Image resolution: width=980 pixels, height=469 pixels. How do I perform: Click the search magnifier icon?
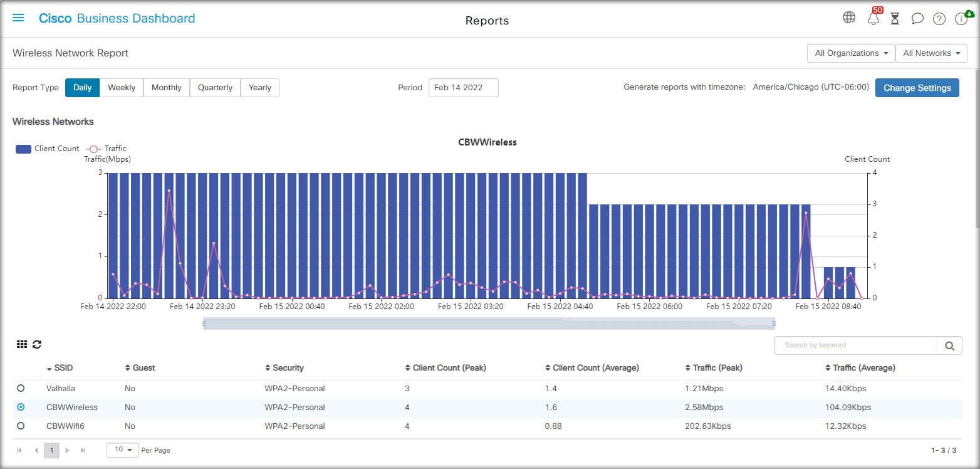(x=949, y=345)
